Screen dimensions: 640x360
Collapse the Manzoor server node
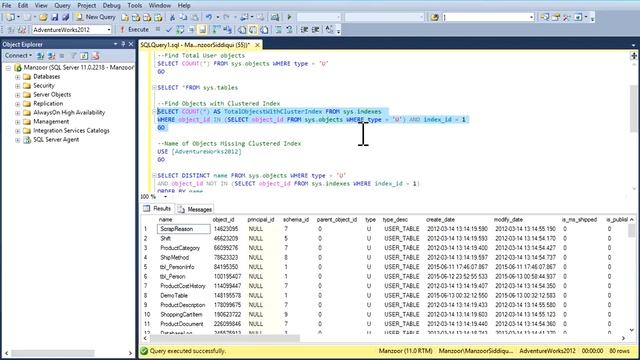[8, 68]
